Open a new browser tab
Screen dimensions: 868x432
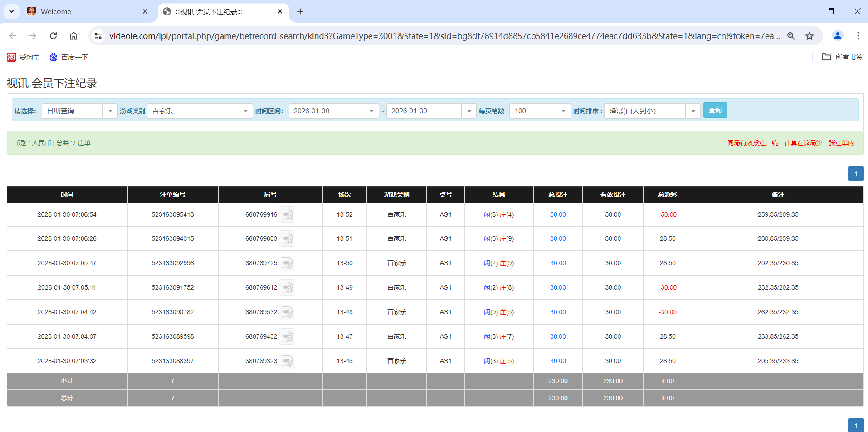tap(300, 11)
